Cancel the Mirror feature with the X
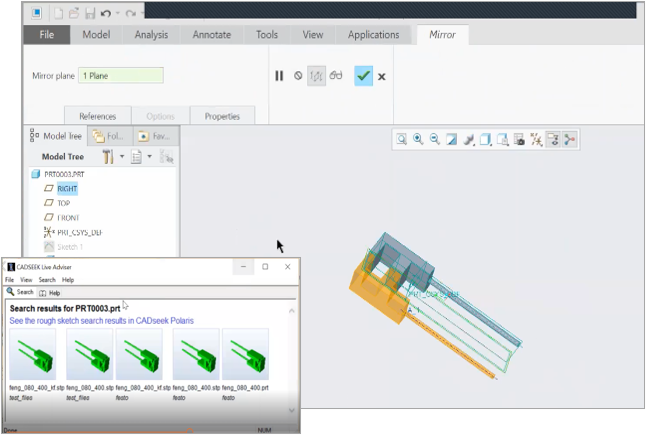The height and width of the screenshot is (435, 646). [x=382, y=76]
